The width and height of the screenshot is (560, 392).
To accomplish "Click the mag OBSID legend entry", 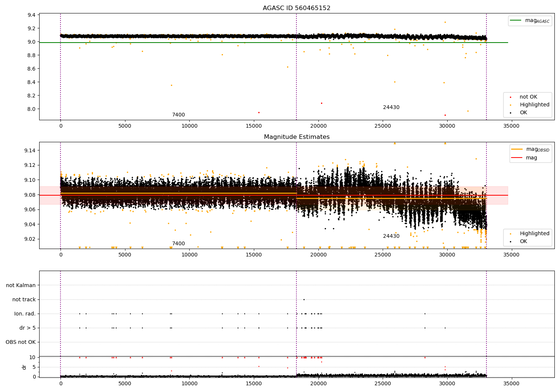I will pos(530,149).
